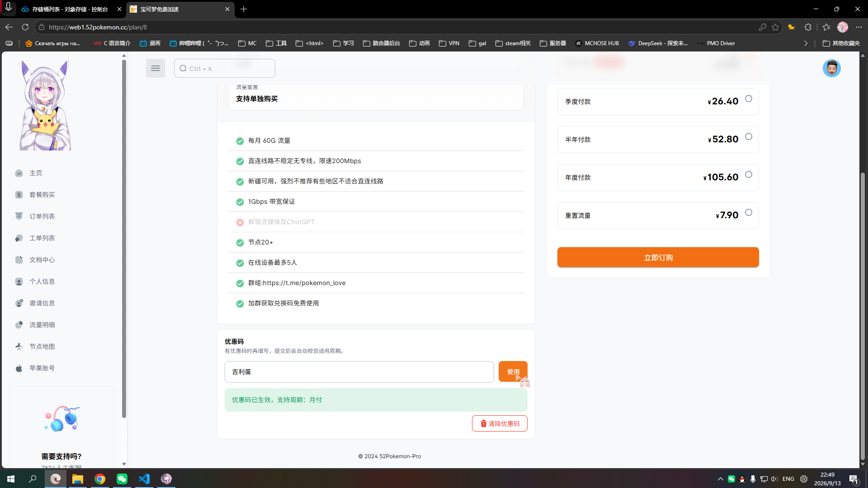Open the MC bookmarks folder

(247, 43)
